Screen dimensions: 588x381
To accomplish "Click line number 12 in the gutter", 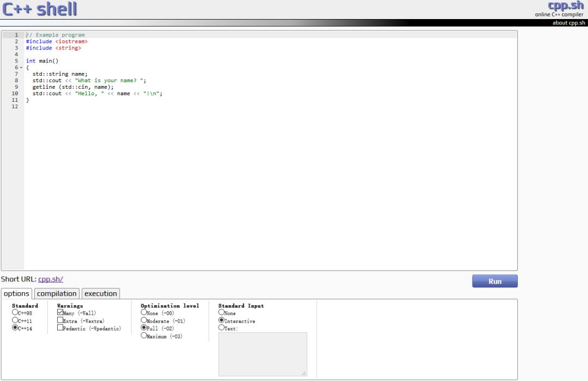I will [x=15, y=107].
